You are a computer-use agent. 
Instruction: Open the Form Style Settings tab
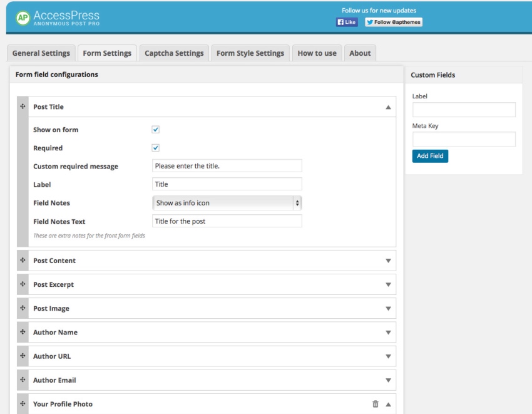(x=249, y=53)
